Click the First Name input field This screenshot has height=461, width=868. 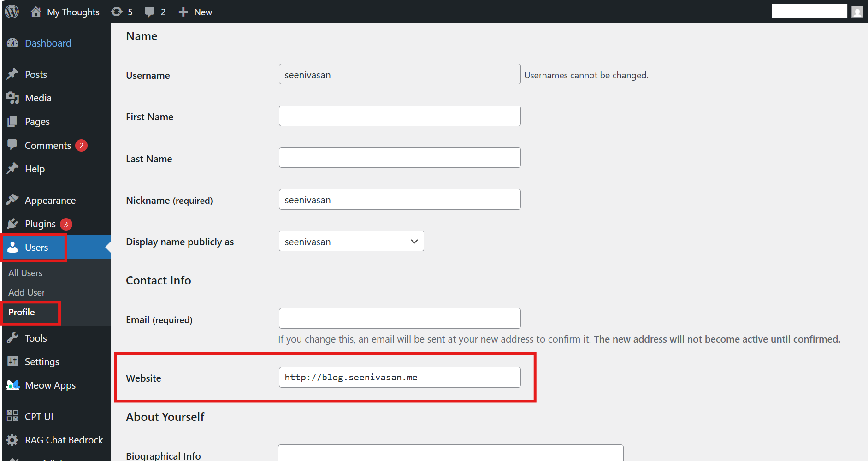click(399, 116)
